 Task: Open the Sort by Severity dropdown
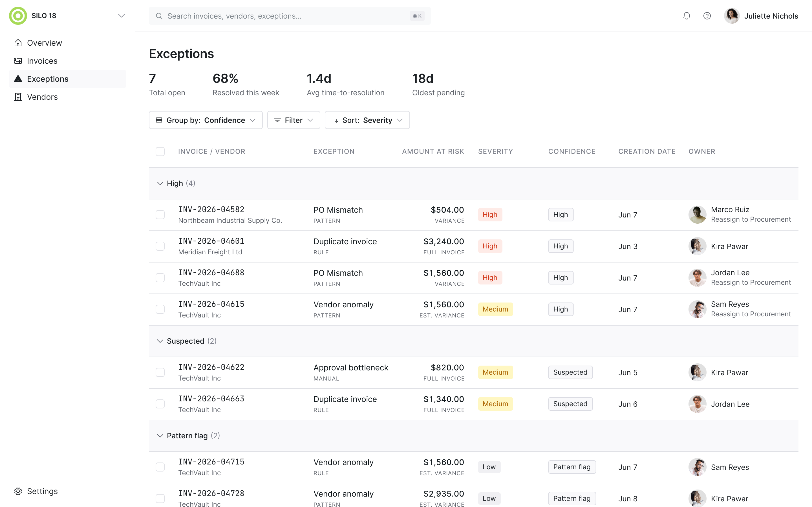(x=367, y=120)
